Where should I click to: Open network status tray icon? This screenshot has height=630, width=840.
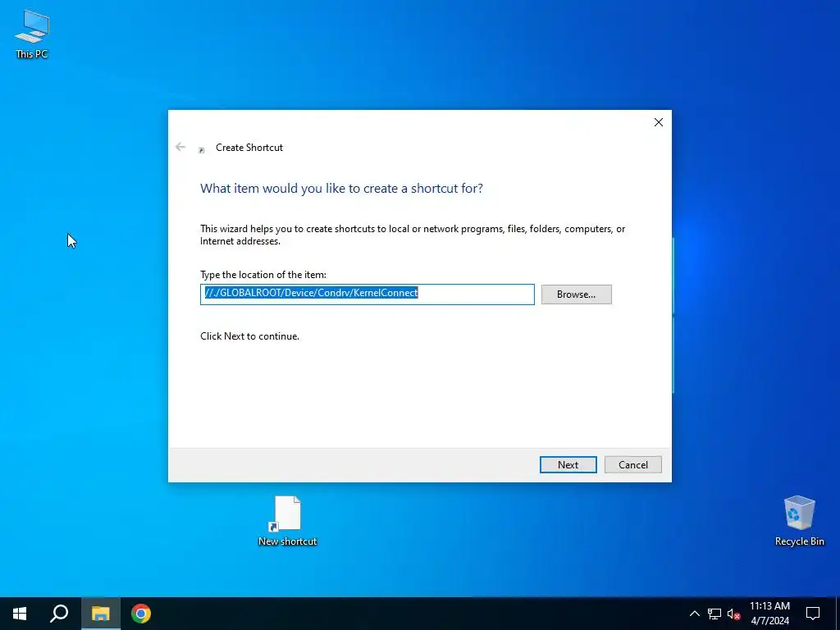pos(714,614)
